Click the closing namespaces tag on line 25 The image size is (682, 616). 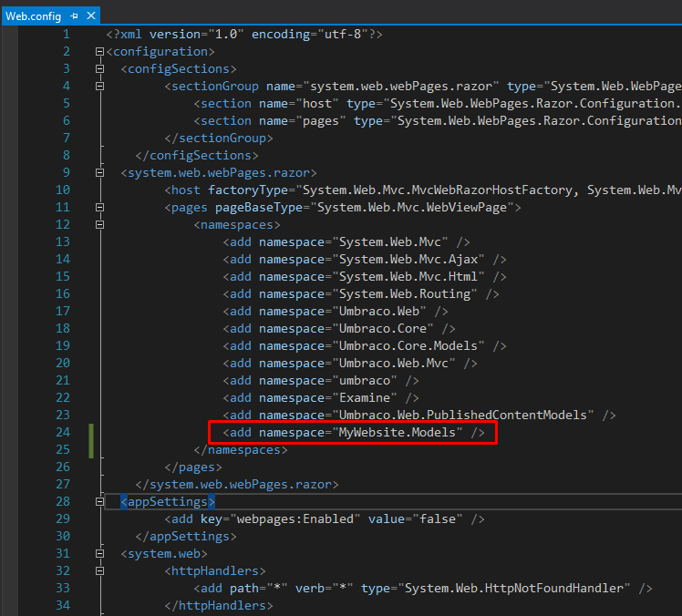point(241,450)
